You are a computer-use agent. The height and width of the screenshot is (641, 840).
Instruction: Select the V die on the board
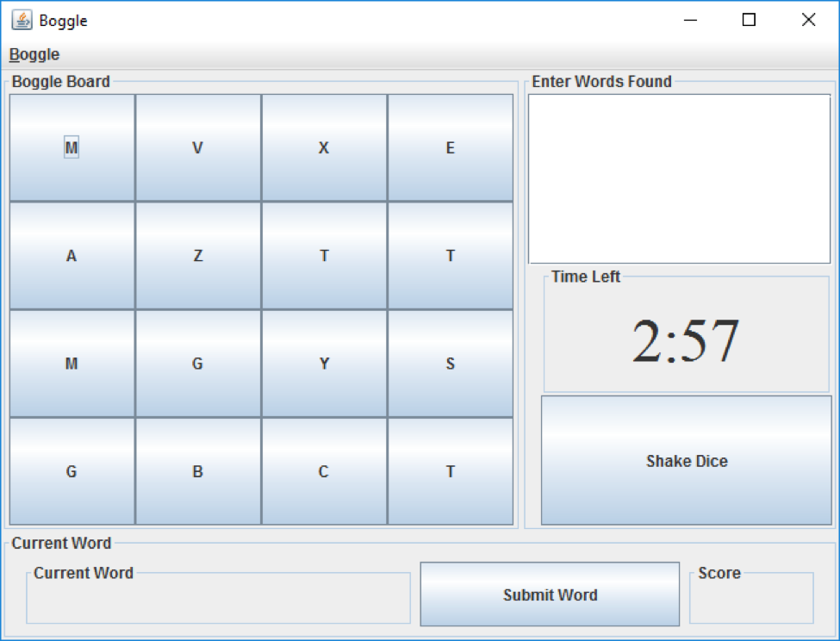tap(197, 147)
